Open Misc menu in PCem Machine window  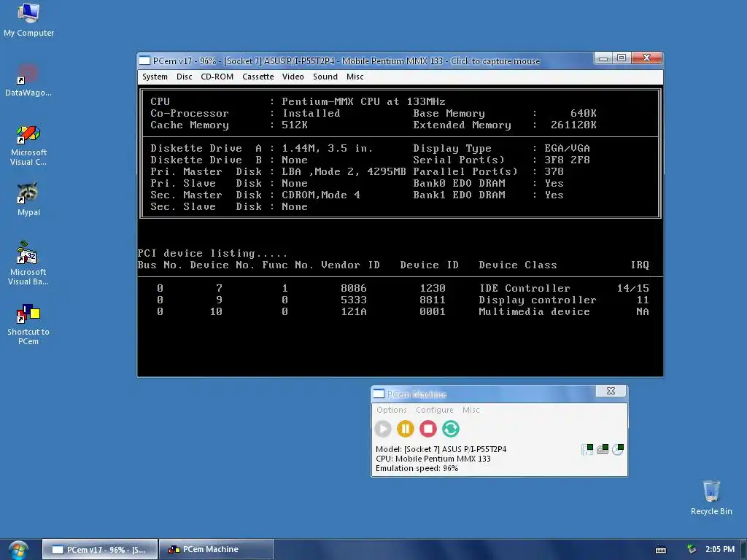[471, 410]
